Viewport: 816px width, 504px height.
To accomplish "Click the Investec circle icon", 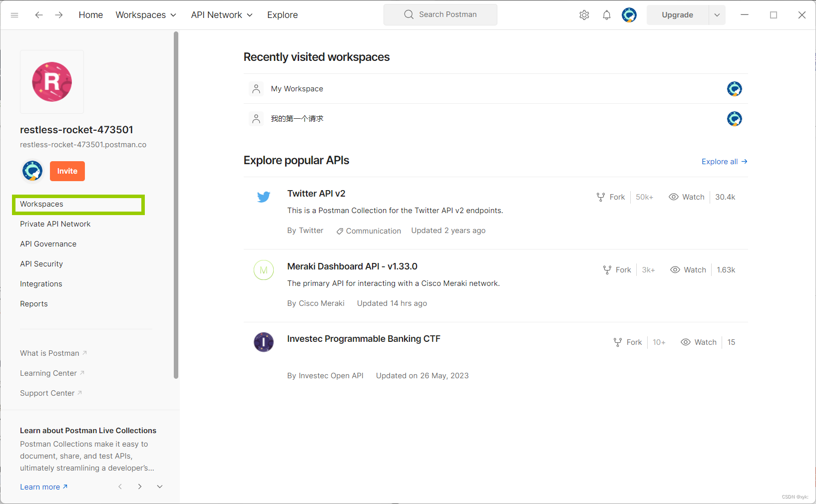I will coord(264,342).
